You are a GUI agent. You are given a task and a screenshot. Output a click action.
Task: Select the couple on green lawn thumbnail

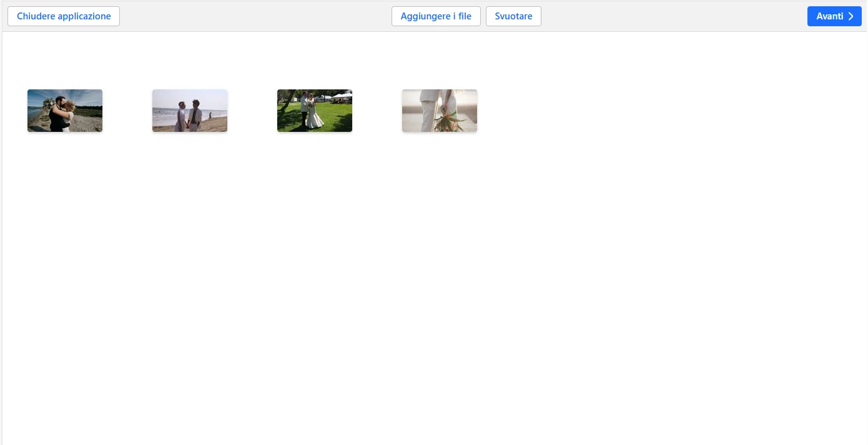315,111
